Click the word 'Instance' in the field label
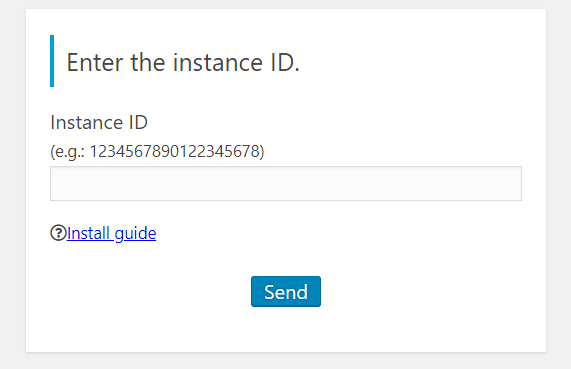This screenshot has width=571, height=369. [x=86, y=122]
